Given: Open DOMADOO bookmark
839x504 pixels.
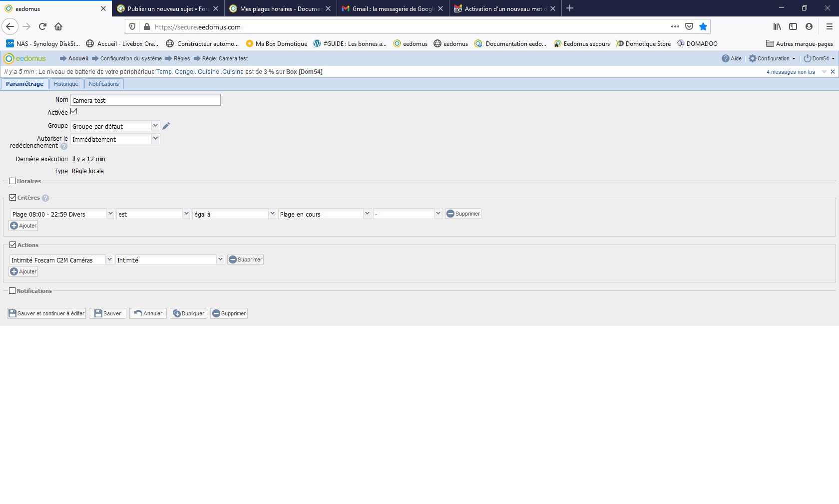Looking at the screenshot, I should coord(697,44).
